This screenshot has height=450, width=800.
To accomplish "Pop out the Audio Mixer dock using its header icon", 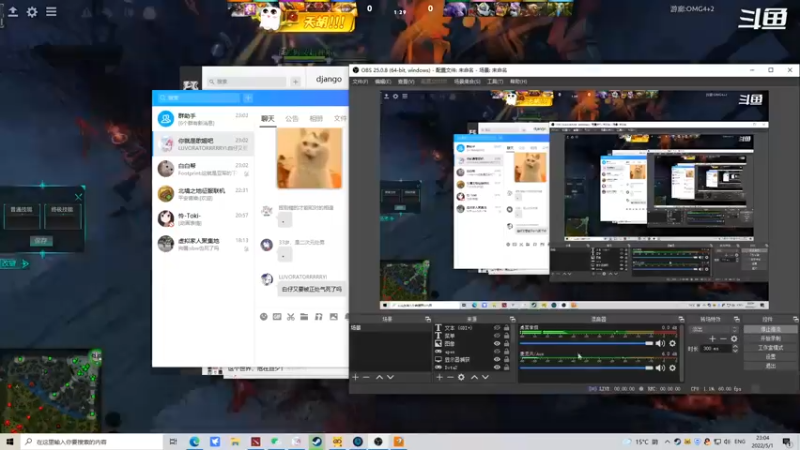I will coord(681,319).
